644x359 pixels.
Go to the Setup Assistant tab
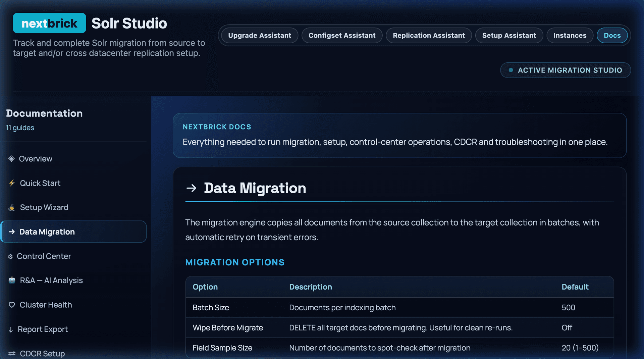(x=509, y=36)
